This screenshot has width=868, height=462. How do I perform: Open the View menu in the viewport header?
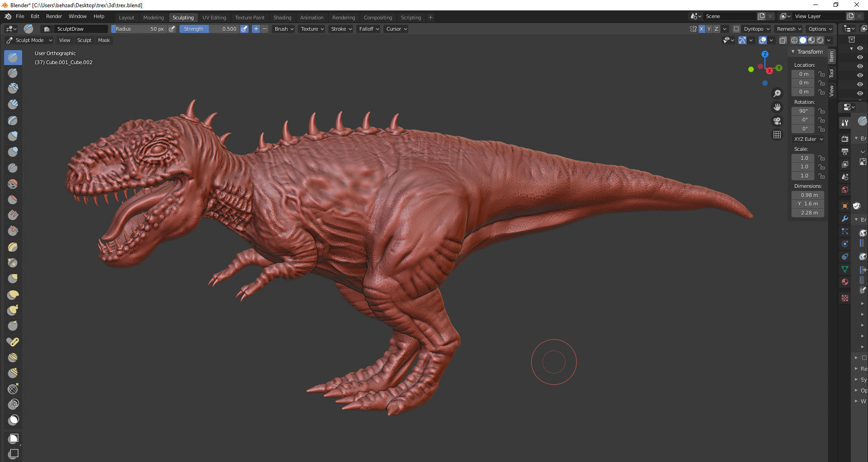(x=65, y=40)
